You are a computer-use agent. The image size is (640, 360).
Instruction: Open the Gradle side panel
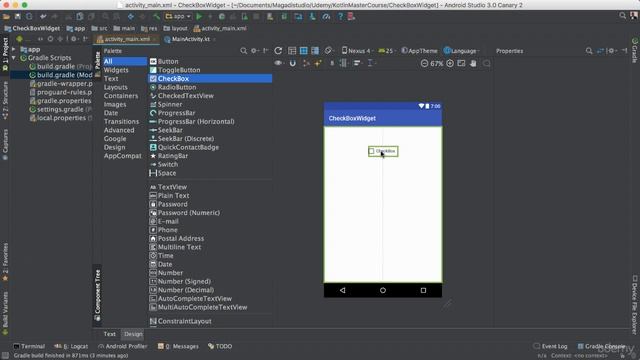click(x=635, y=51)
